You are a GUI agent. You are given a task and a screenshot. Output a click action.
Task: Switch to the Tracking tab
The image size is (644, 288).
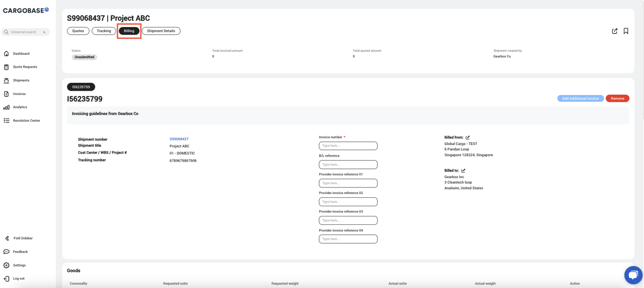(x=103, y=30)
